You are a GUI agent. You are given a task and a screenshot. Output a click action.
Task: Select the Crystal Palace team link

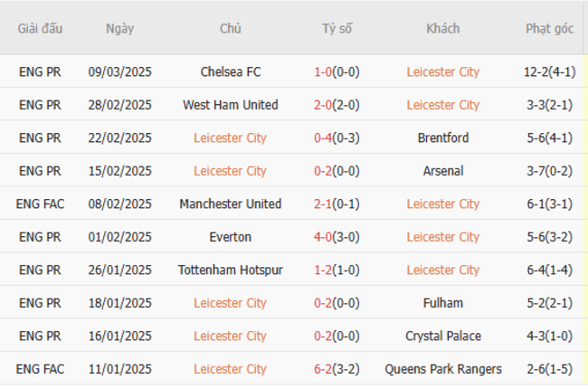coord(443,336)
